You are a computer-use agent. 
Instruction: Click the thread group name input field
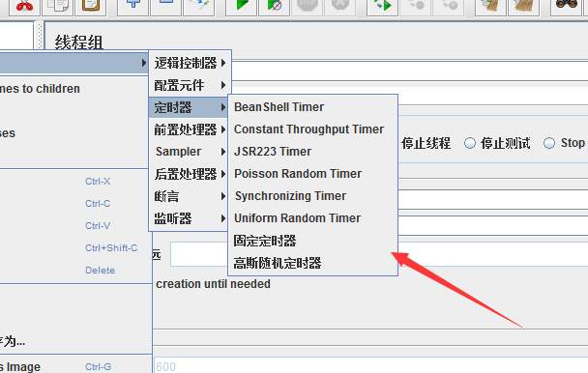tap(409, 71)
